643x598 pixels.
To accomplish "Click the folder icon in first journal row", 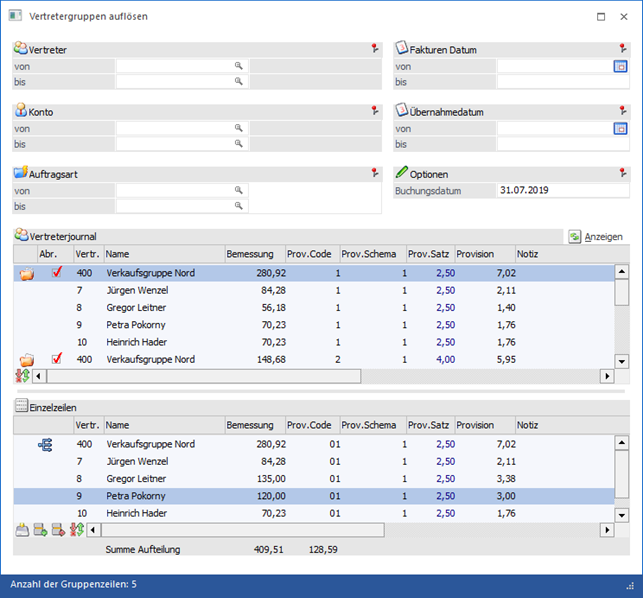I will (x=27, y=273).
